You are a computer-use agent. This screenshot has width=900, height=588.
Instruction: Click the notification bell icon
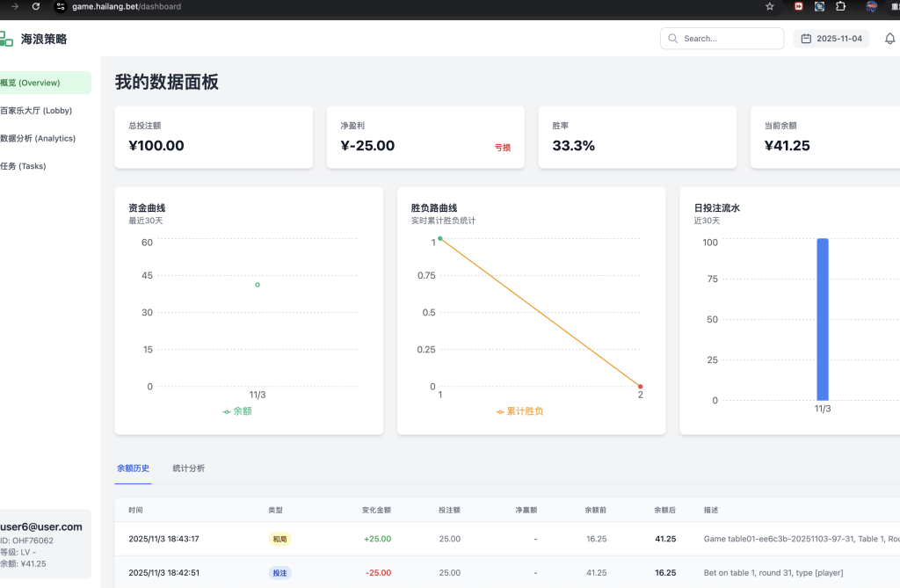pos(889,39)
